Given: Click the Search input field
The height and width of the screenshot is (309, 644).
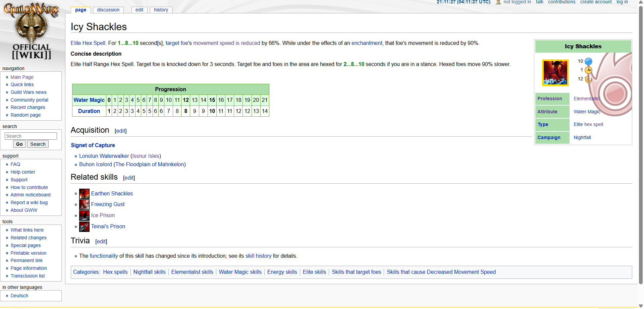Looking at the screenshot, I should click(x=31, y=136).
